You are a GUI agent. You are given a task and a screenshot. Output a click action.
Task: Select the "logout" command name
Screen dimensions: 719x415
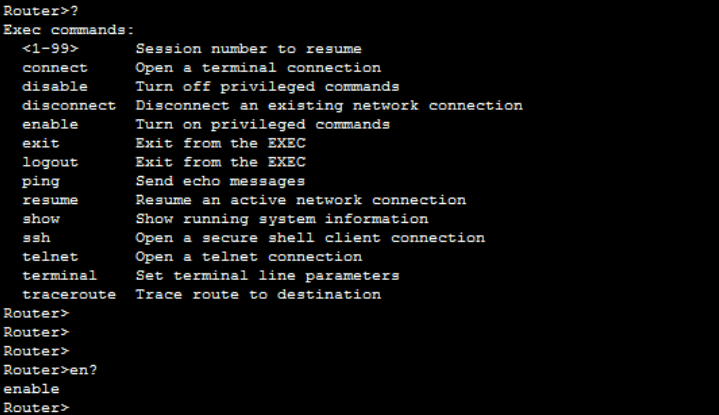(50, 162)
